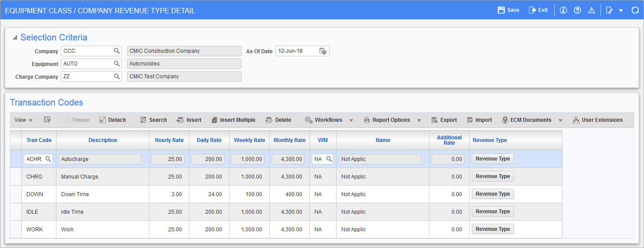Click Insert Multiple in the toolbar
The width and height of the screenshot is (644, 248).
(x=233, y=120)
